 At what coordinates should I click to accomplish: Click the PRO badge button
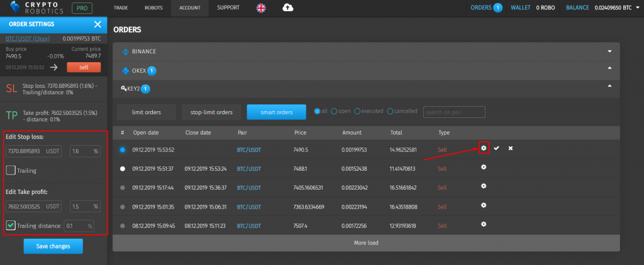tap(82, 8)
